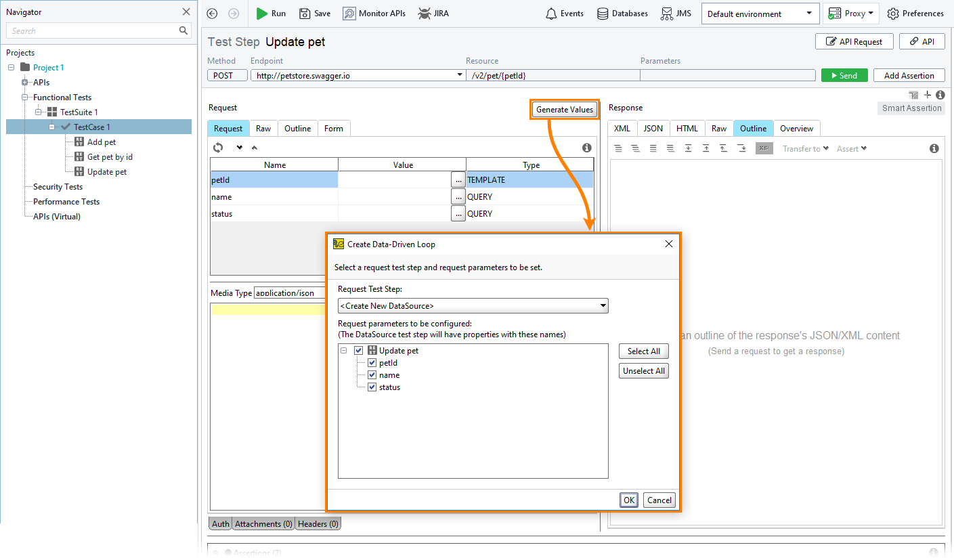Image resolution: width=954 pixels, height=560 pixels.
Task: Click the move parameter up arrow
Action: [x=254, y=148]
